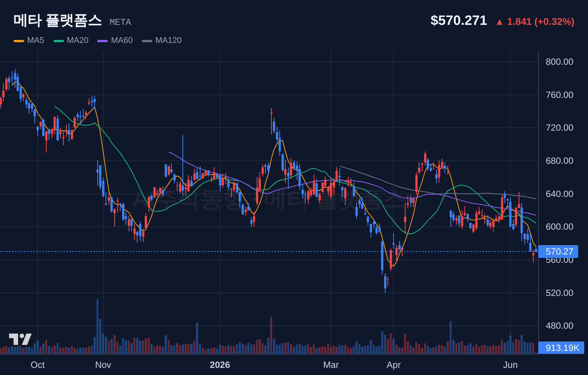588x375 pixels.
Task: Click the 640.00 price axis label
Action: (559, 194)
